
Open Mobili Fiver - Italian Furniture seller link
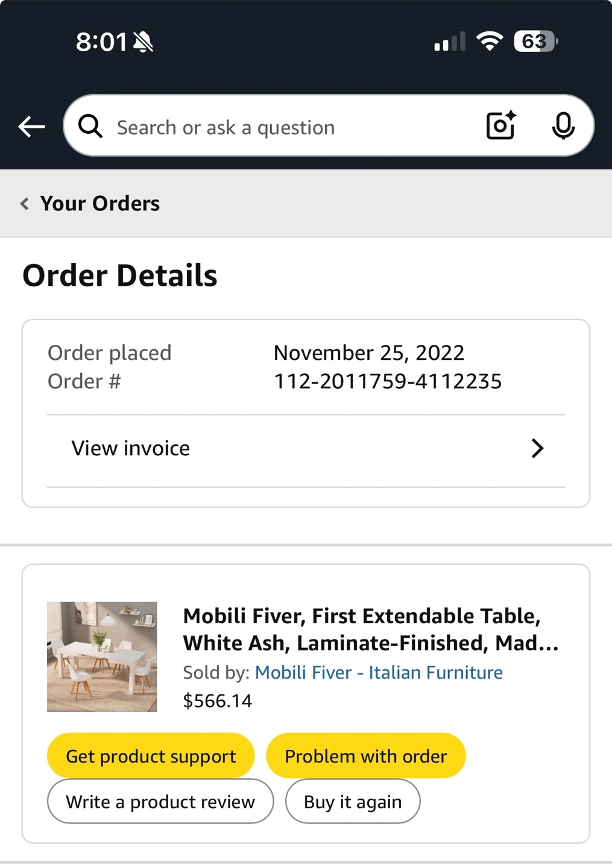379,672
